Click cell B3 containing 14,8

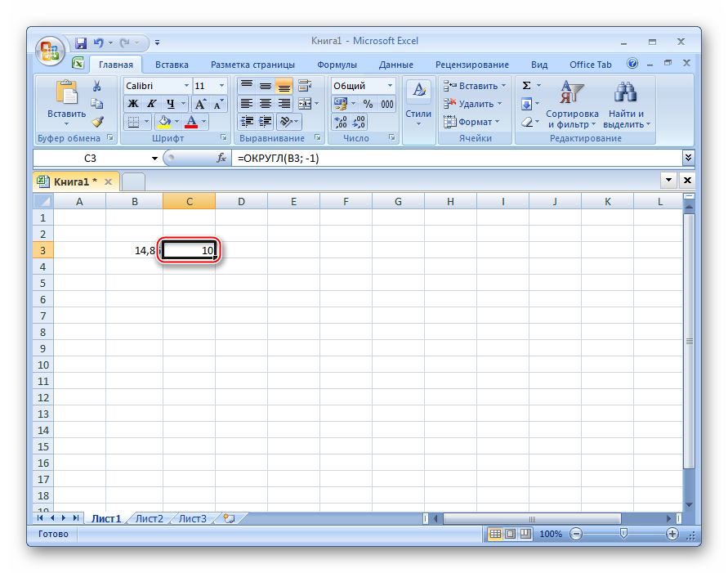click(134, 250)
